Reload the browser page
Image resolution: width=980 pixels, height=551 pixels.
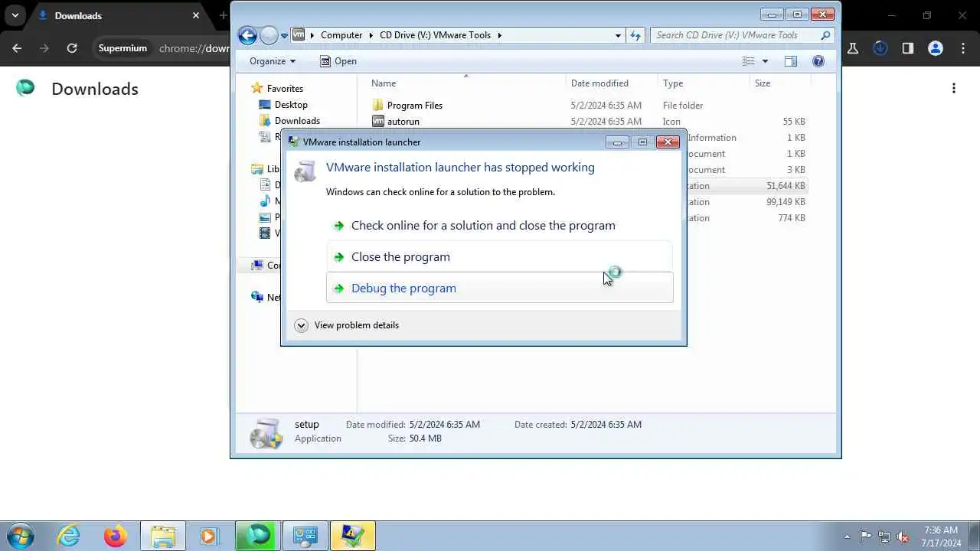point(72,48)
